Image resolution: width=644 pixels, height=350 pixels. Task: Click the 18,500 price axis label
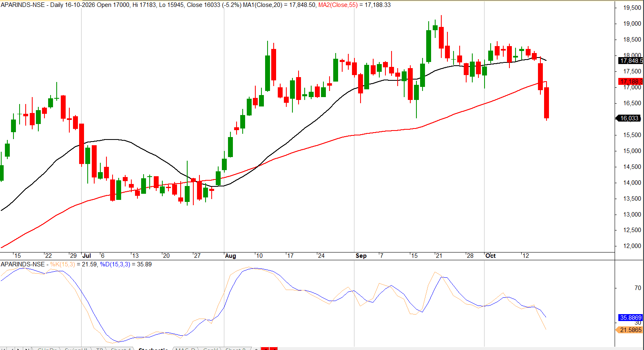[x=632, y=40]
